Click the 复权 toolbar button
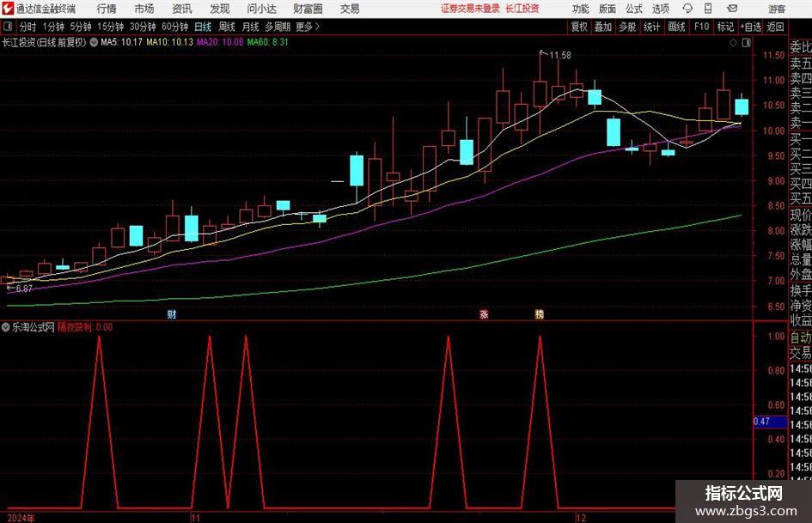The image size is (812, 523). pos(579,27)
